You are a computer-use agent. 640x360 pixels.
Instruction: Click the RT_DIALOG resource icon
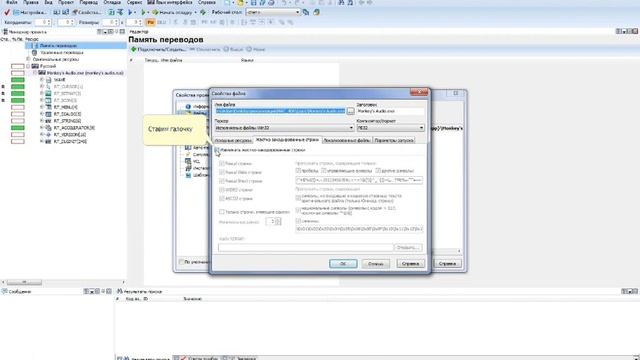(49, 114)
